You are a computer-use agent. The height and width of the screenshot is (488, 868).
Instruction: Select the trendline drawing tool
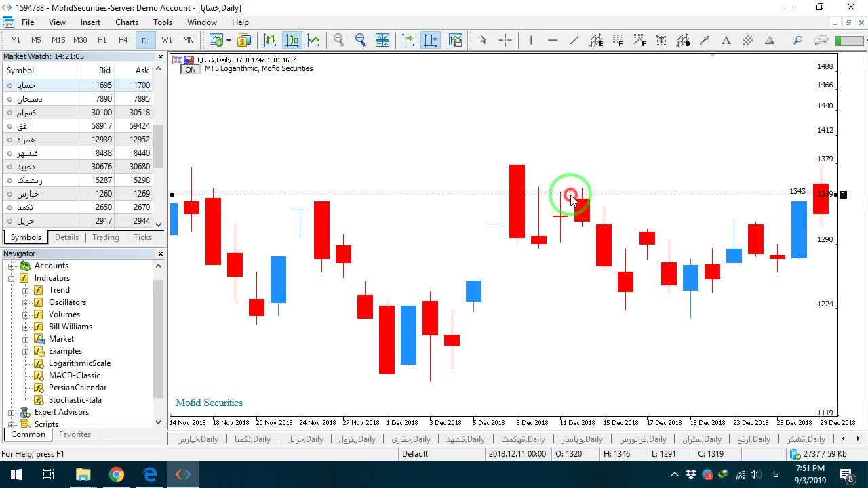point(574,40)
